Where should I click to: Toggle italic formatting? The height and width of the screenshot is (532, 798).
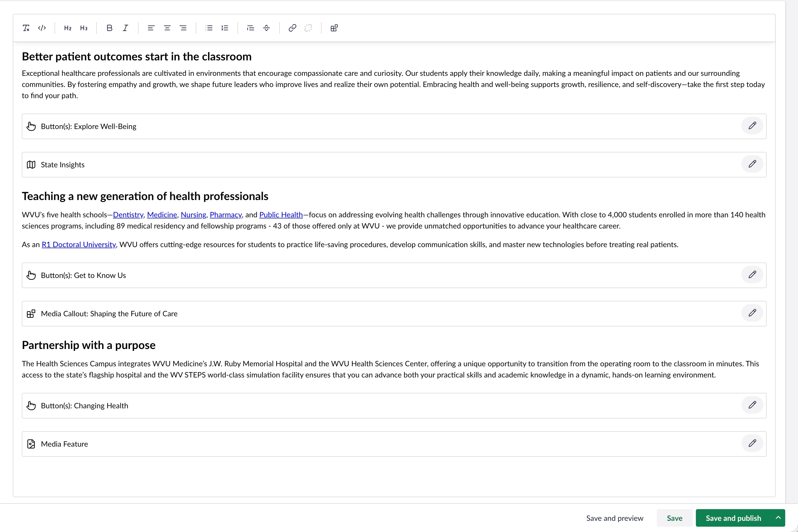click(125, 28)
